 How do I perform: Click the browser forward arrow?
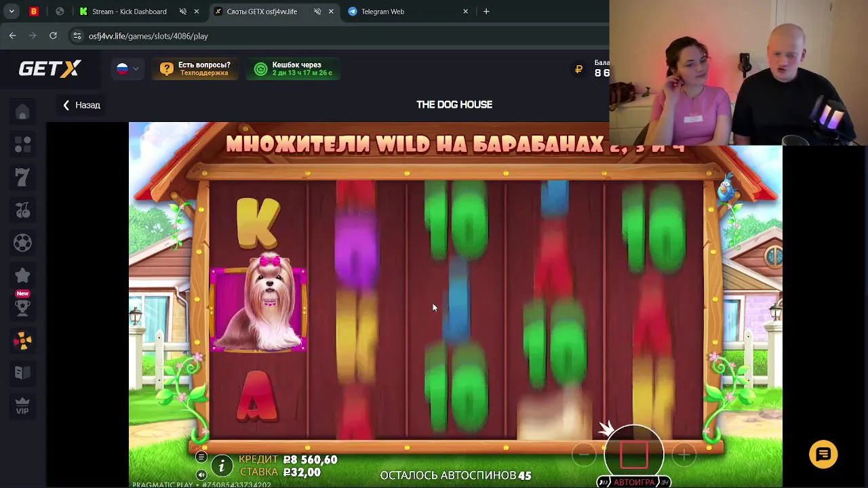pyautogui.click(x=33, y=35)
